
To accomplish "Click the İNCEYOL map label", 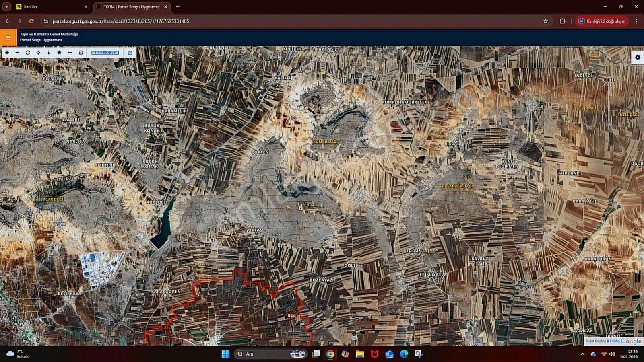I will [584, 76].
